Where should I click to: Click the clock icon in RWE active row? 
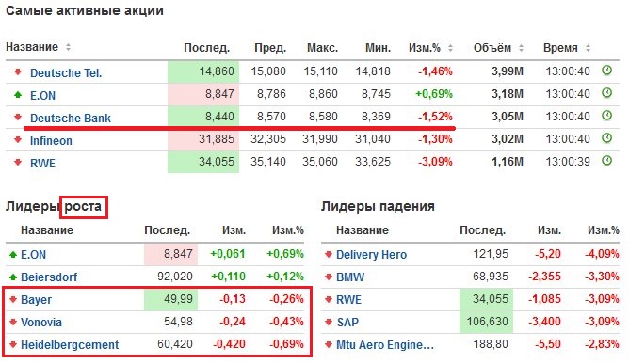coord(607,161)
